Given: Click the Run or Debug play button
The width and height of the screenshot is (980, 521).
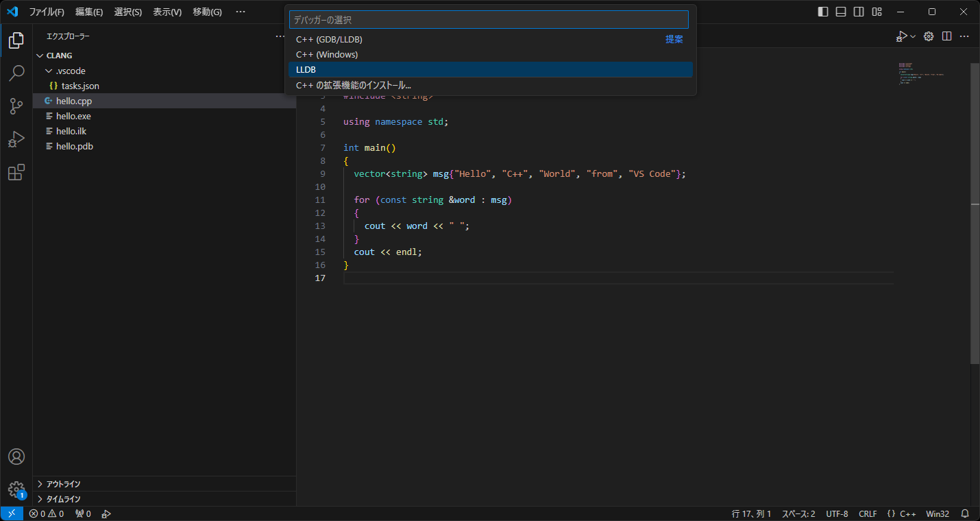Looking at the screenshot, I should point(901,36).
